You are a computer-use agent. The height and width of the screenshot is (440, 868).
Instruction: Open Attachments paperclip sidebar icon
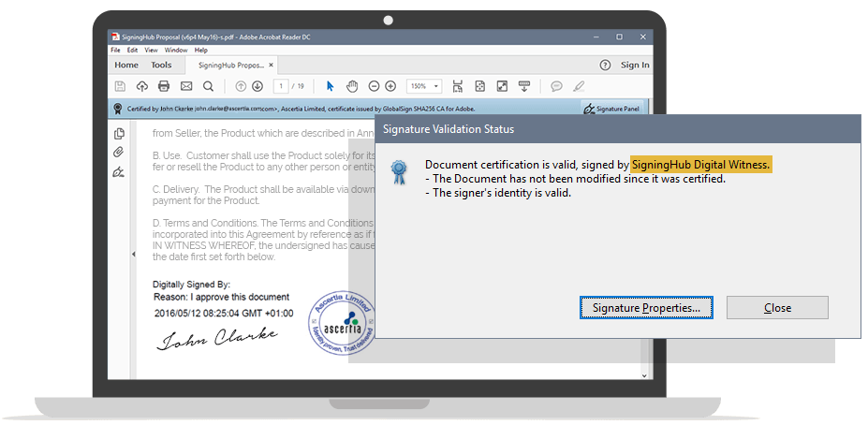coord(119,153)
